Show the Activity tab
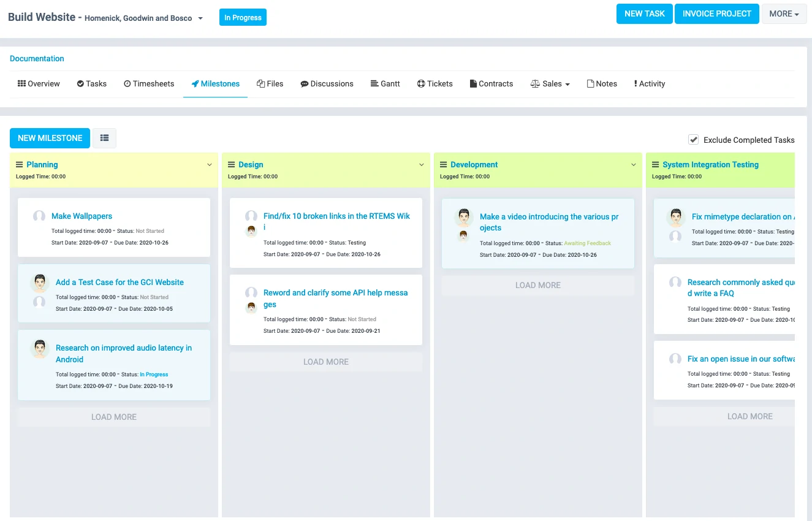 coord(650,83)
